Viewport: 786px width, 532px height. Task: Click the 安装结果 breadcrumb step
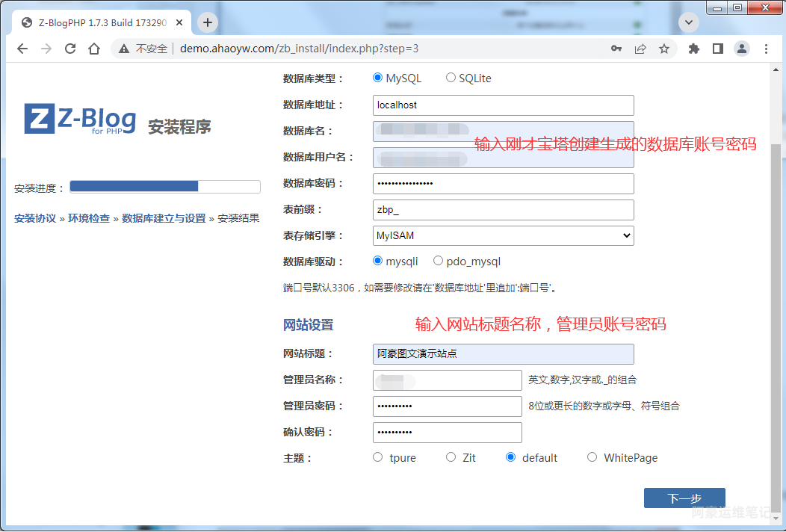[x=238, y=219]
